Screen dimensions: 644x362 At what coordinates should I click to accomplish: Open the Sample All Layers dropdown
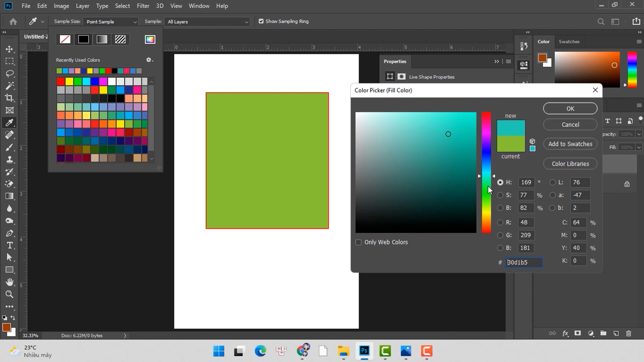(207, 21)
